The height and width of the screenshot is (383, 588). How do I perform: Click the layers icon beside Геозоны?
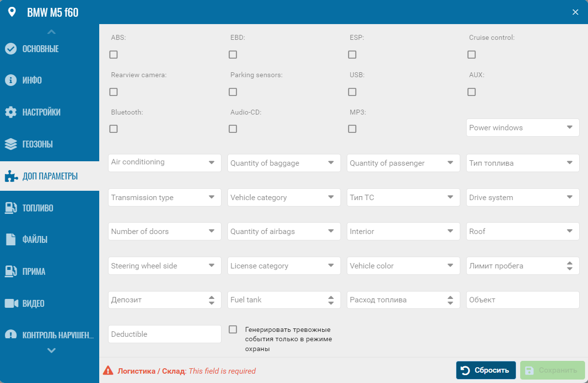11,144
